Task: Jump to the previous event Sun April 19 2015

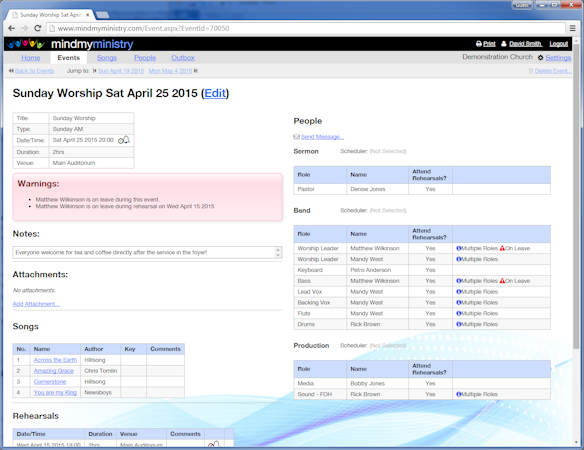Action: (x=121, y=71)
